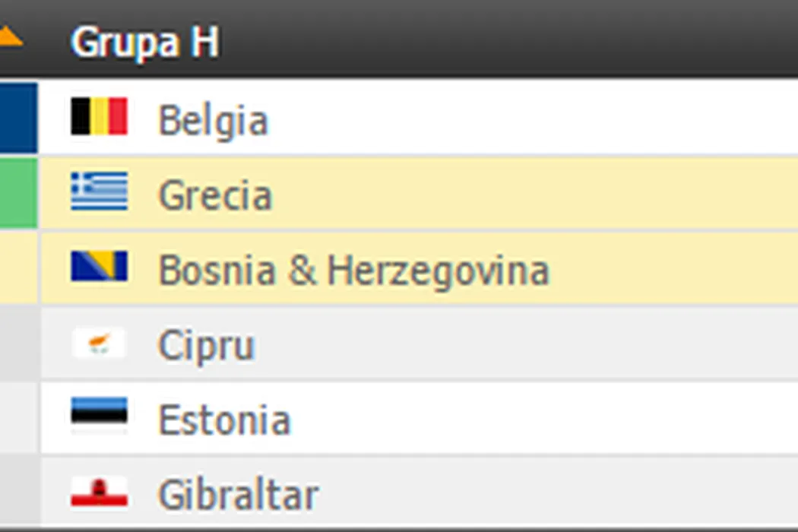798x532 pixels.
Task: Open the Cipru team link
Action: (x=206, y=347)
